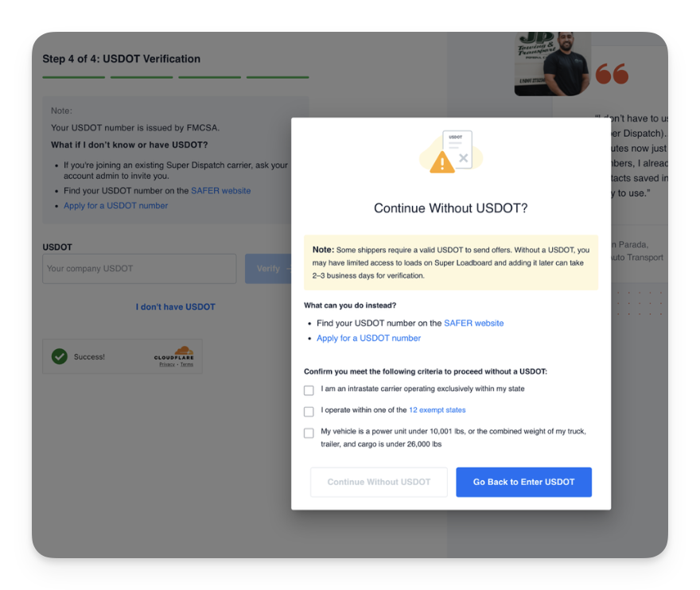Click the first green progress step bar
The width and height of the screenshot is (700, 590).
point(74,77)
